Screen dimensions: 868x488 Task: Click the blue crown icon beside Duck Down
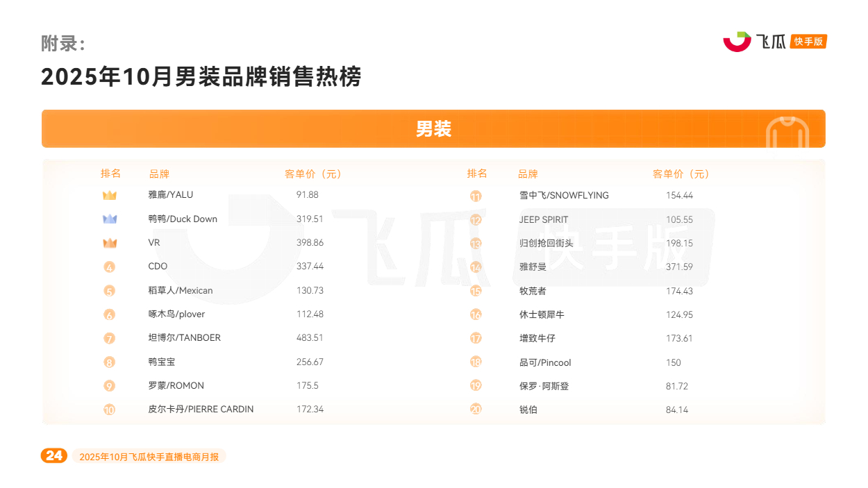click(110, 219)
